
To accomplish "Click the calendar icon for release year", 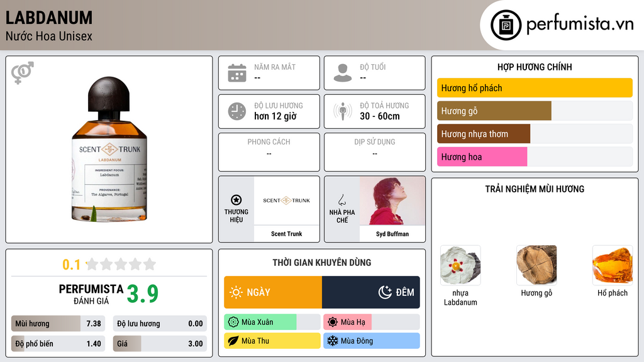I will tap(237, 73).
